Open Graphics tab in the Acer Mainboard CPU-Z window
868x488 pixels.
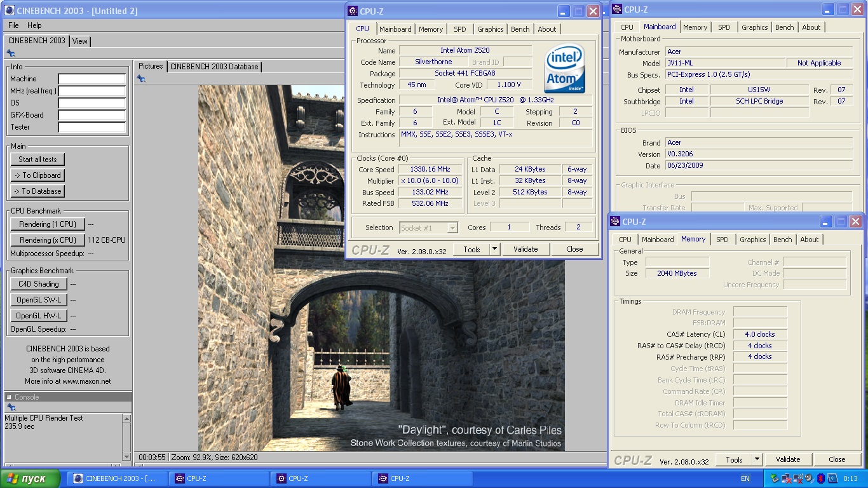pyautogui.click(x=755, y=27)
